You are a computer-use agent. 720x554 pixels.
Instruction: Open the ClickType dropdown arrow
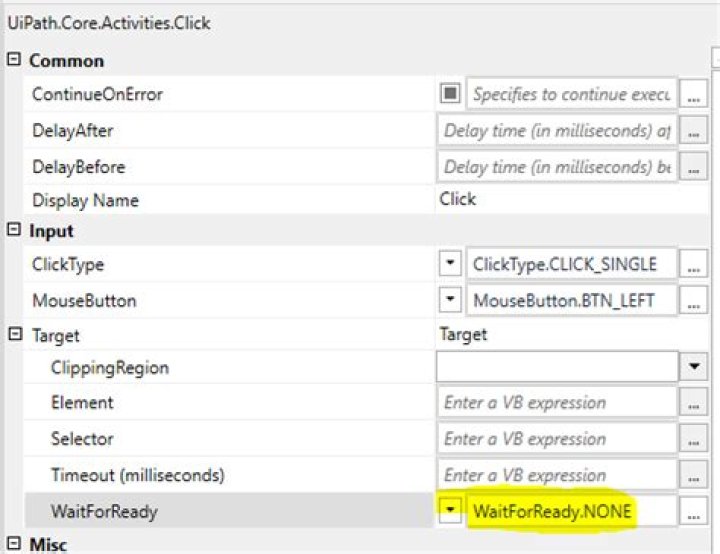click(x=450, y=263)
